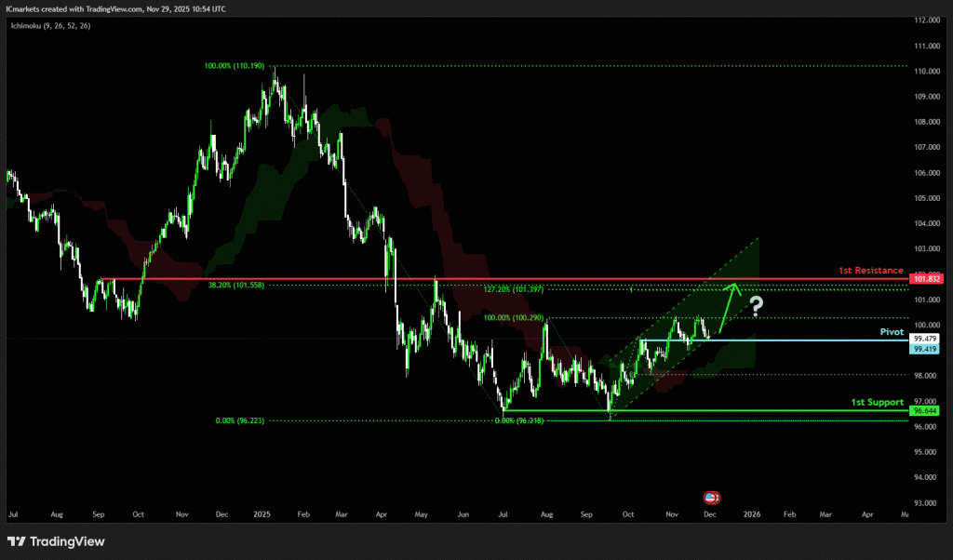Click the 2025 label on the time axis
Screen dimensions: 953x560
pos(261,513)
